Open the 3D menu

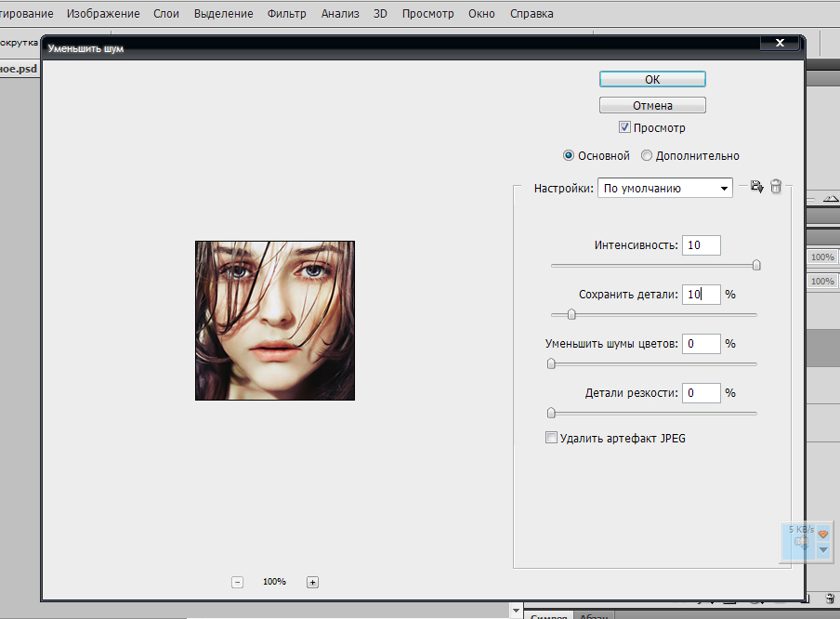click(x=380, y=14)
